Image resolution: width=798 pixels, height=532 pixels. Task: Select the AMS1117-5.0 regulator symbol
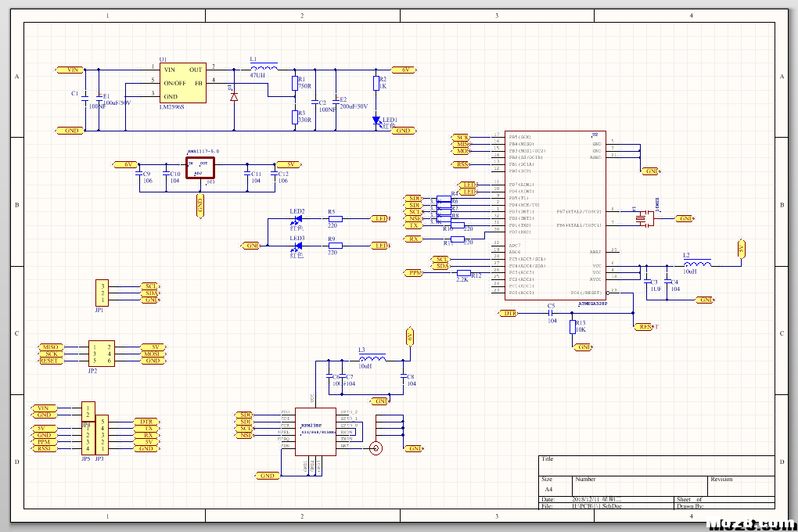coord(200,168)
